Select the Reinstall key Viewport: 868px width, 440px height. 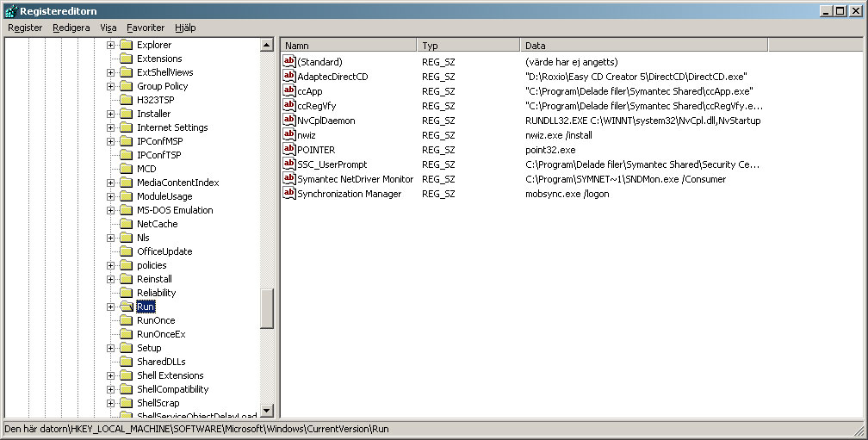coord(154,279)
